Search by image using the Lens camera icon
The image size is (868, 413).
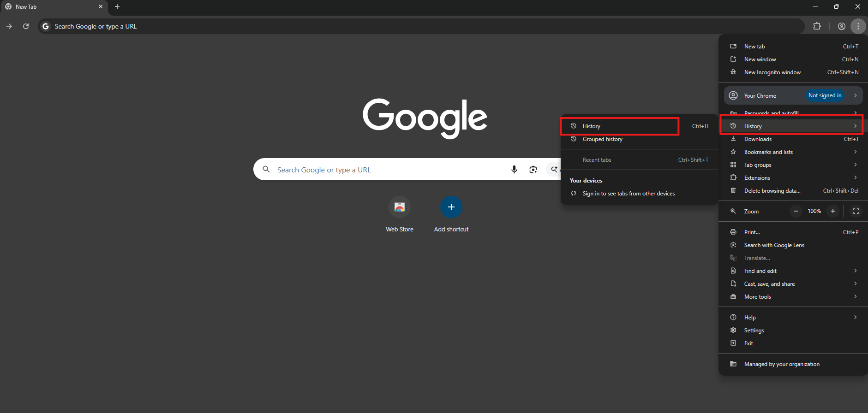click(533, 170)
